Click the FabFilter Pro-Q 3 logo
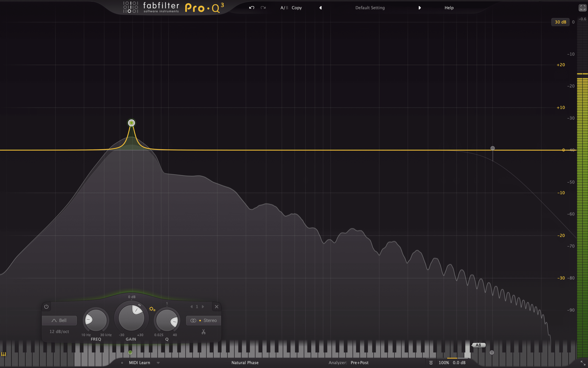The image size is (588, 368). click(x=173, y=7)
